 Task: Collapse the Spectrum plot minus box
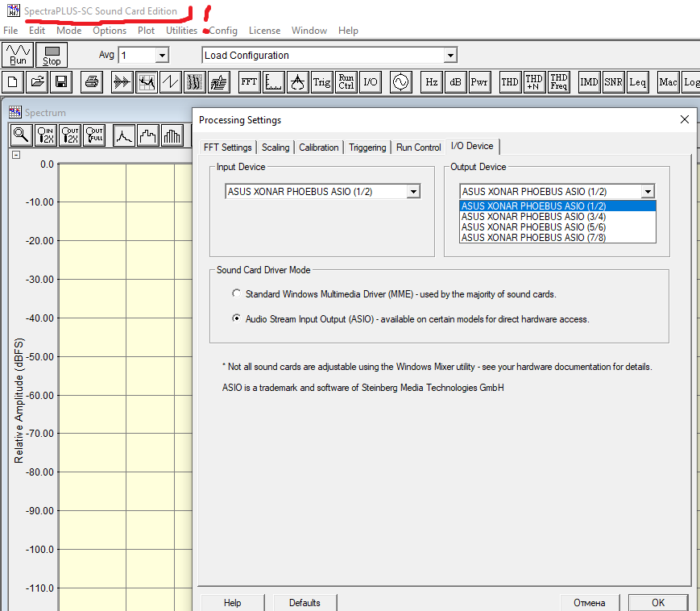coord(16,155)
